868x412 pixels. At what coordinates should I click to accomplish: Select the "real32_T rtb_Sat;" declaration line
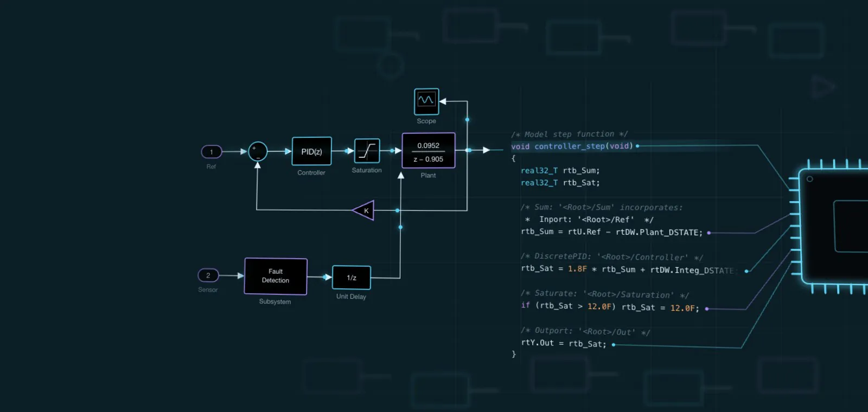[560, 183]
